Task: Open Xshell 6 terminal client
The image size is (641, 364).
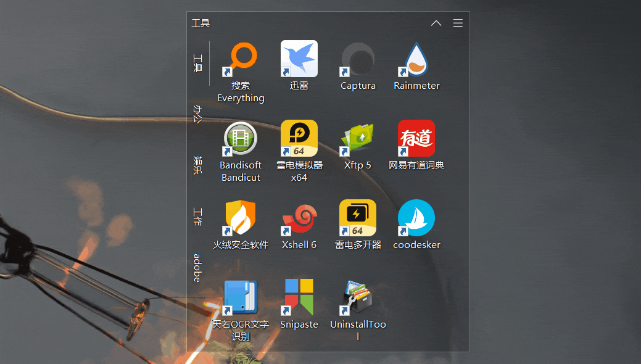Action: (x=299, y=217)
